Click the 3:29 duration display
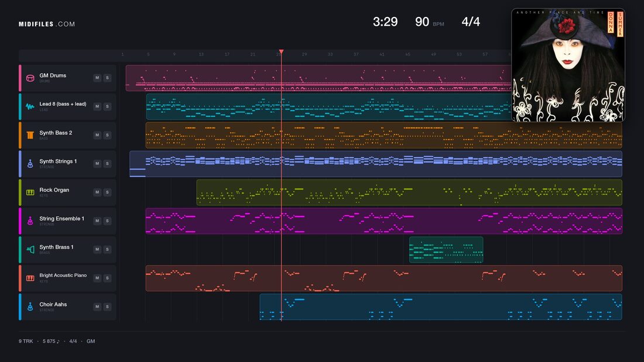 pos(385,22)
